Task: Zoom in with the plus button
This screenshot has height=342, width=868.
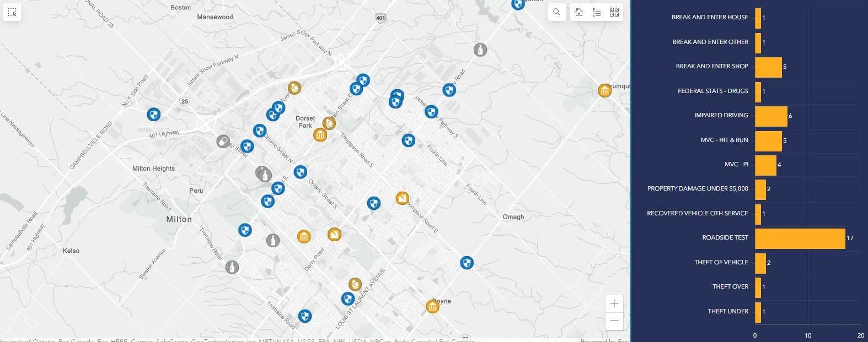Action: pos(614,303)
